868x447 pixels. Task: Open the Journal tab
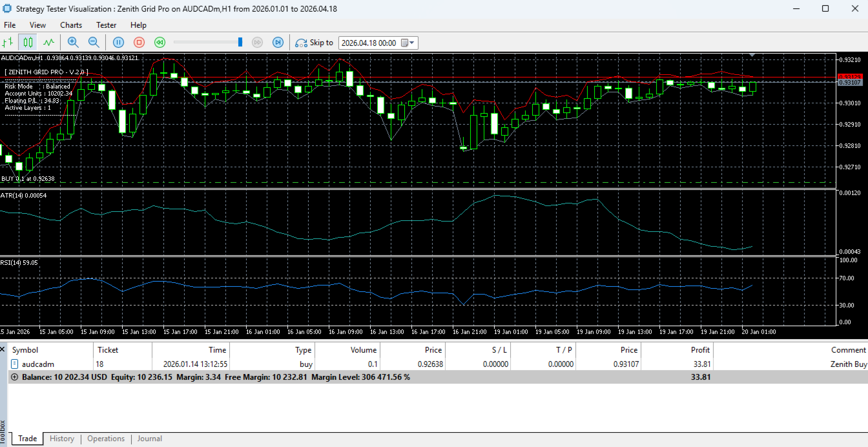click(x=149, y=439)
